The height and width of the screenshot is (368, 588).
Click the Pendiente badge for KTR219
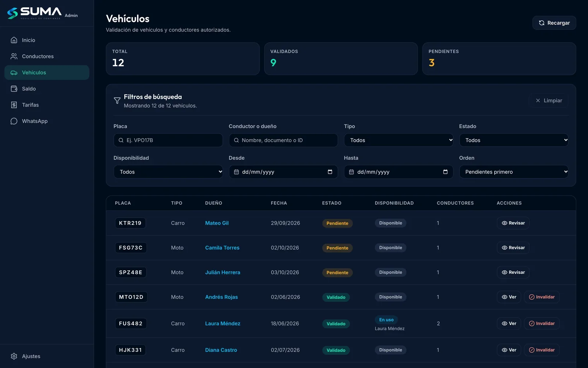coord(337,223)
